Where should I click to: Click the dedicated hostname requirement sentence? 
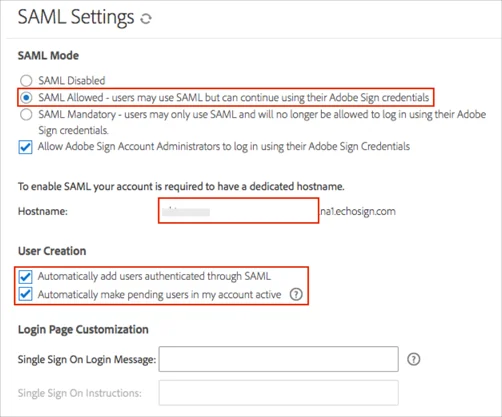(x=181, y=186)
